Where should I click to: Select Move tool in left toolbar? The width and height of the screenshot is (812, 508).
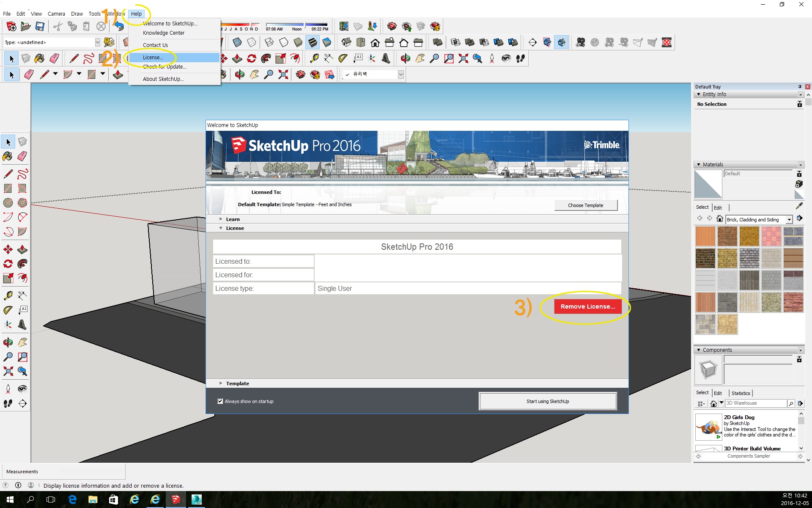pos(8,250)
